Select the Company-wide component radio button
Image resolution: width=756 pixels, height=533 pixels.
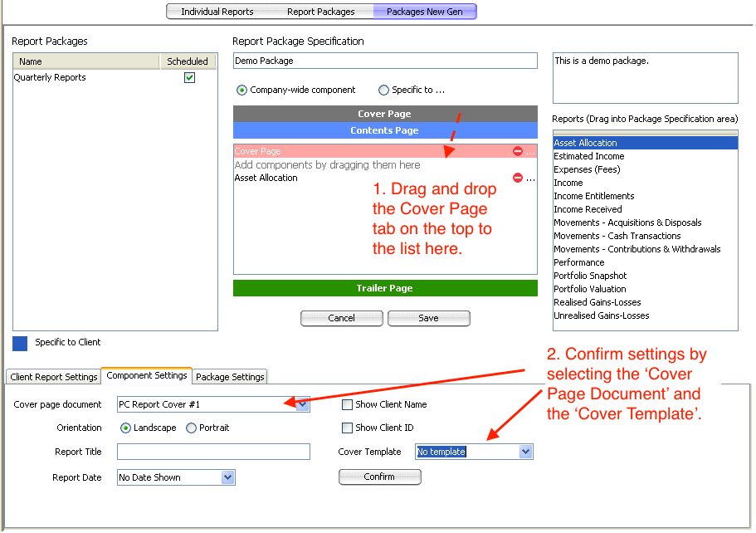pyautogui.click(x=241, y=90)
